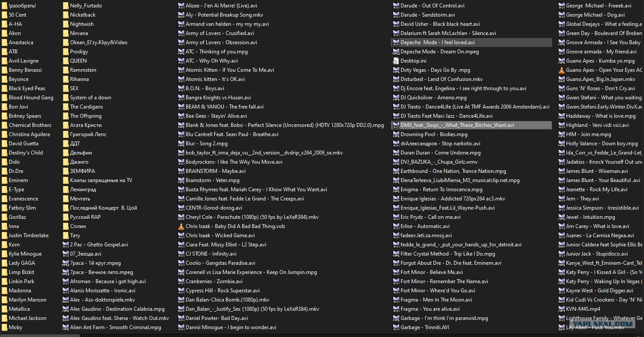Click the AVI icon for Kayne West - Gold Digger
644x337 pixels.
562,291
